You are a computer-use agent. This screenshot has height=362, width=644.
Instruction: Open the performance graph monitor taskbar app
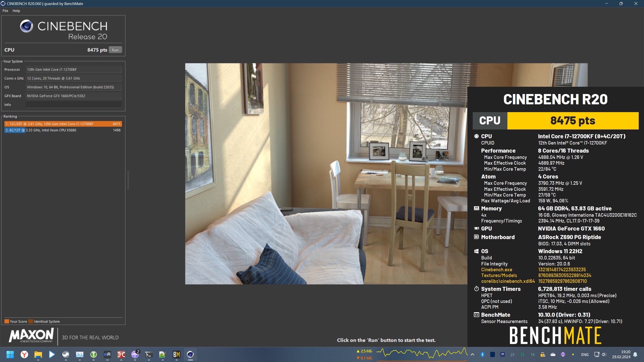click(79, 354)
